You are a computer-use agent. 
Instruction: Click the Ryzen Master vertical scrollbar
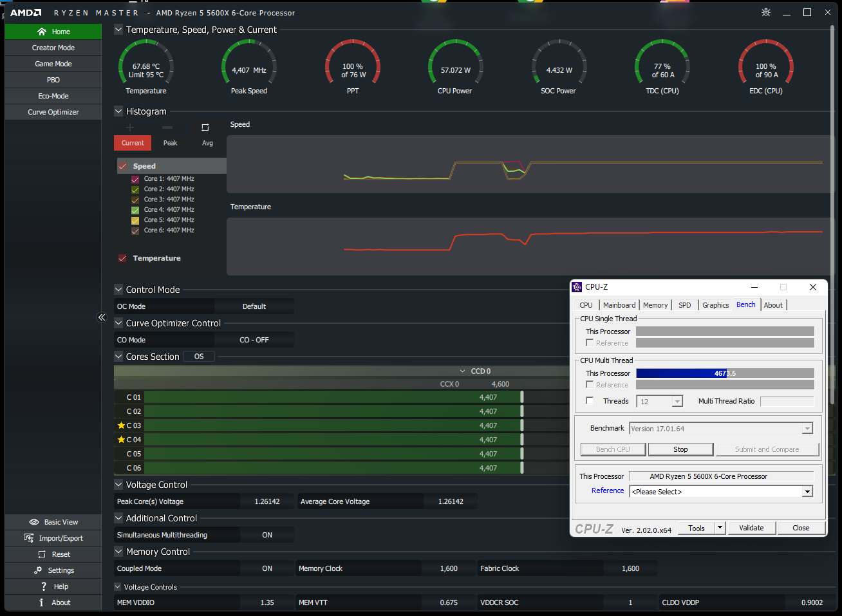[832, 216]
